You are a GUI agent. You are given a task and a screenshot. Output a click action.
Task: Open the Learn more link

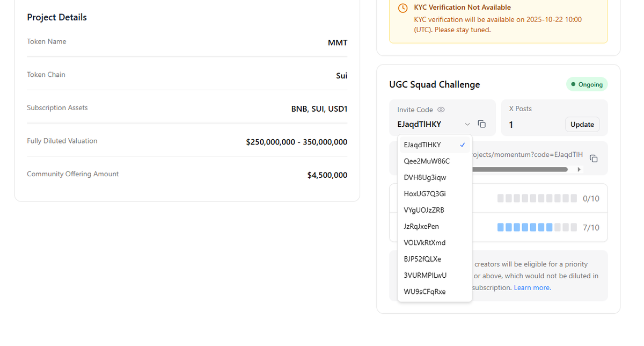(x=532, y=287)
